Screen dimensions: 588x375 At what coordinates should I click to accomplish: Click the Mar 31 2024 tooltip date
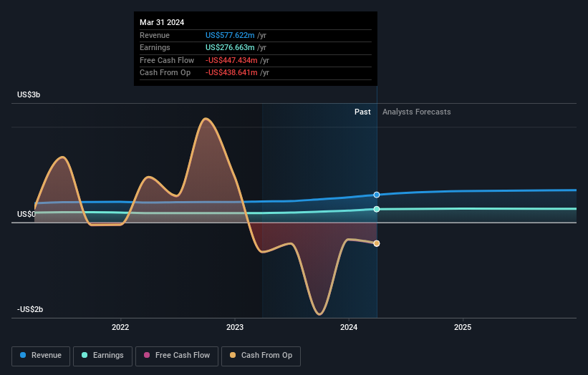(162, 22)
